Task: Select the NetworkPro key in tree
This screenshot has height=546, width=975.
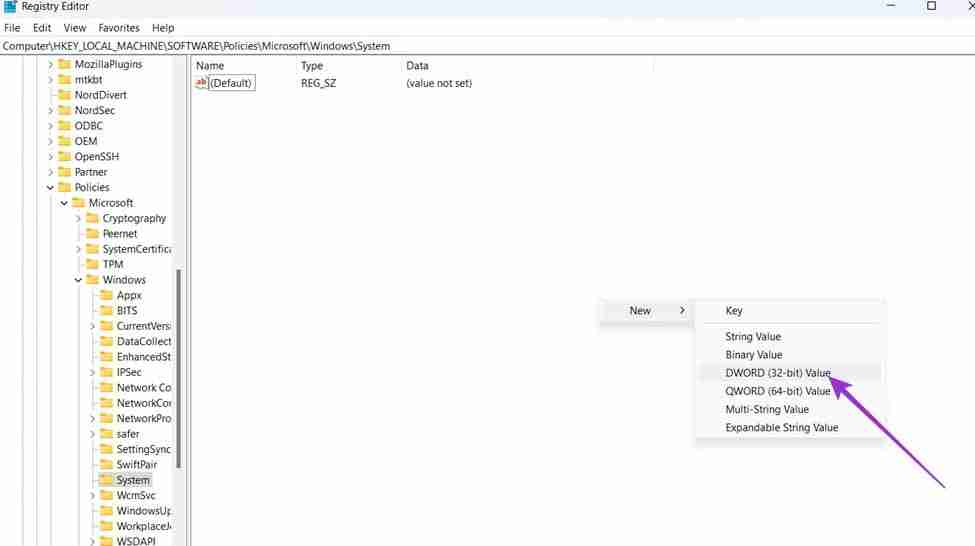Action: pyautogui.click(x=144, y=419)
